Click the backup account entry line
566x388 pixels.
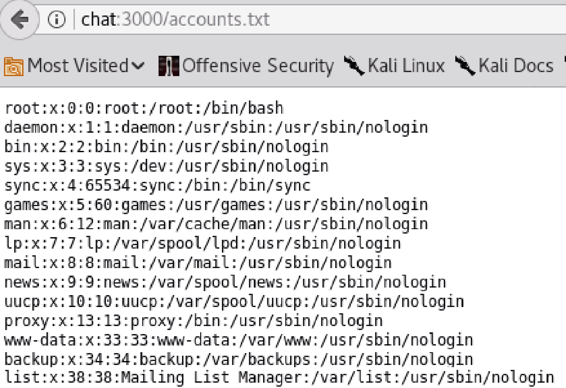point(239,359)
